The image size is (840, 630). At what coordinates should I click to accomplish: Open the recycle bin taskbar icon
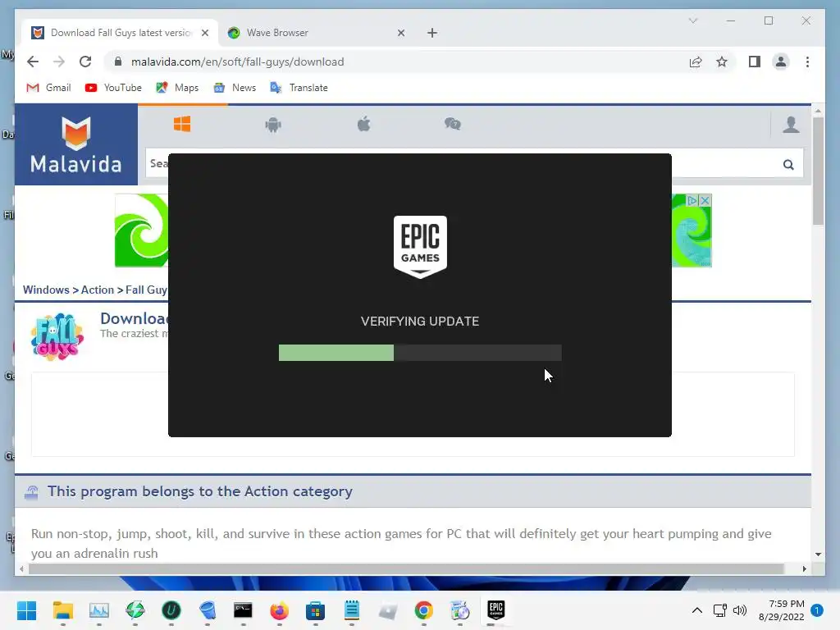coord(208,610)
